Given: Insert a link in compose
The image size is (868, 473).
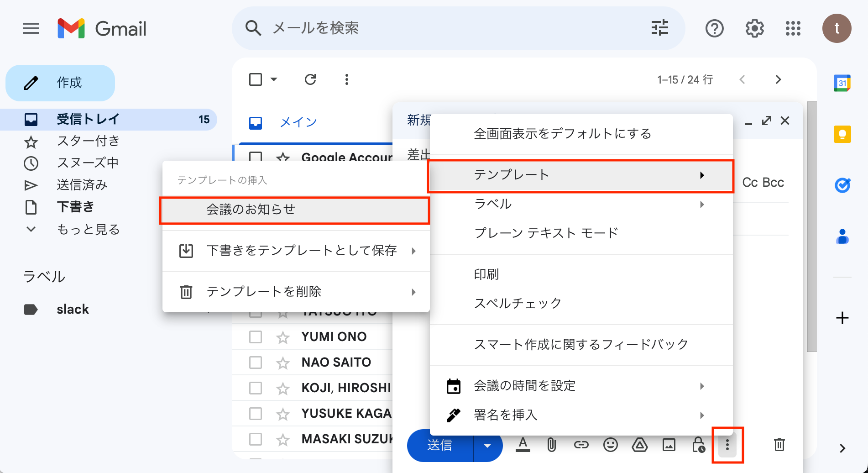Looking at the screenshot, I should tap(581, 445).
